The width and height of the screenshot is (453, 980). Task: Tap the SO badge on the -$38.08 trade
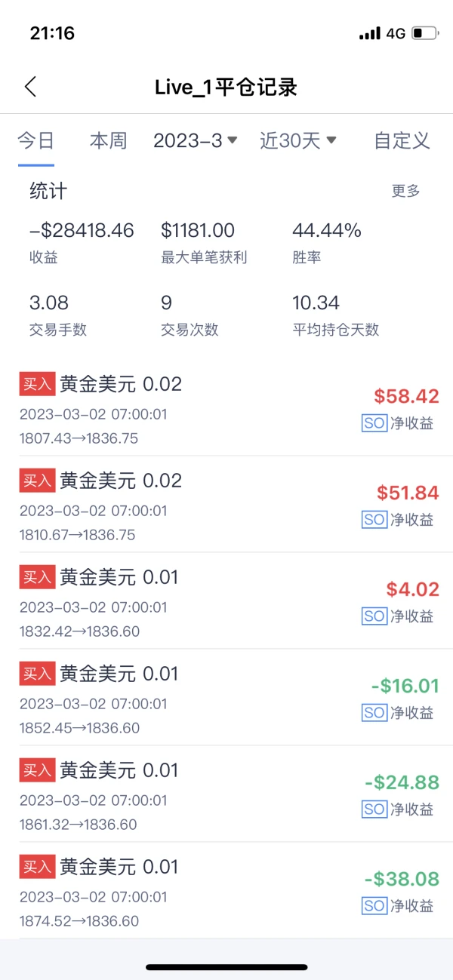click(374, 906)
